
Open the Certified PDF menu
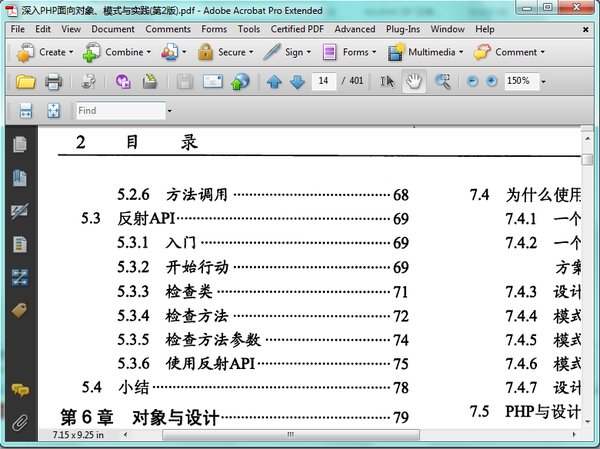(297, 29)
